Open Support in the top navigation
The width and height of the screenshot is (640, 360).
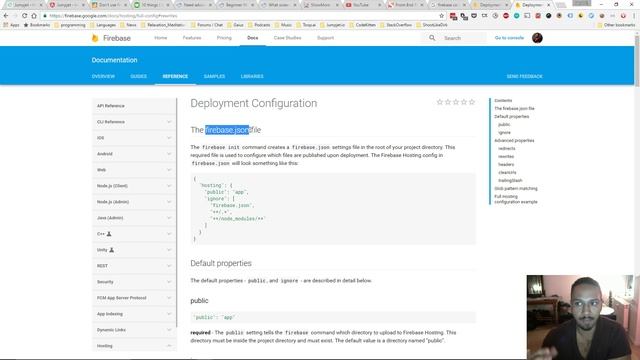point(325,38)
